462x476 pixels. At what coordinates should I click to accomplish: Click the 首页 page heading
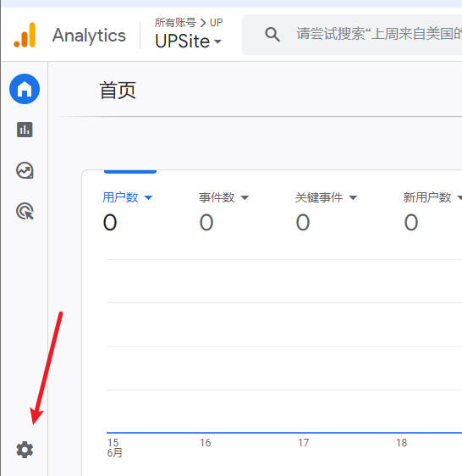118,90
